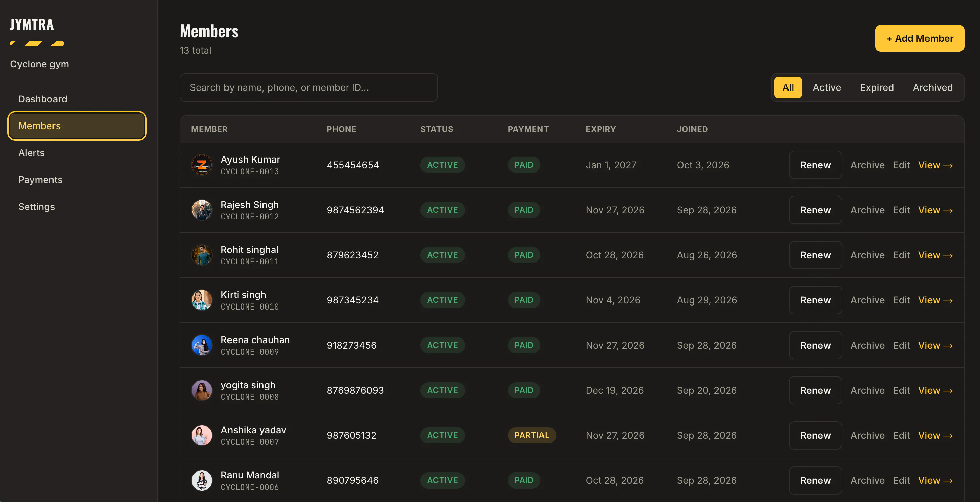Viewport: 980px width, 502px height.
Task: View Ranu Mandal's profile
Action: coord(935,480)
